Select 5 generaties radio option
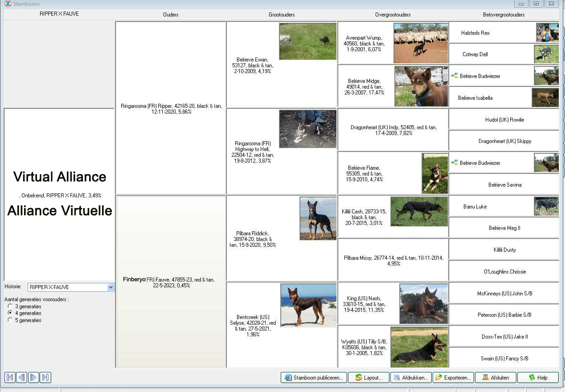This screenshot has height=392, width=565. pyautogui.click(x=10, y=320)
